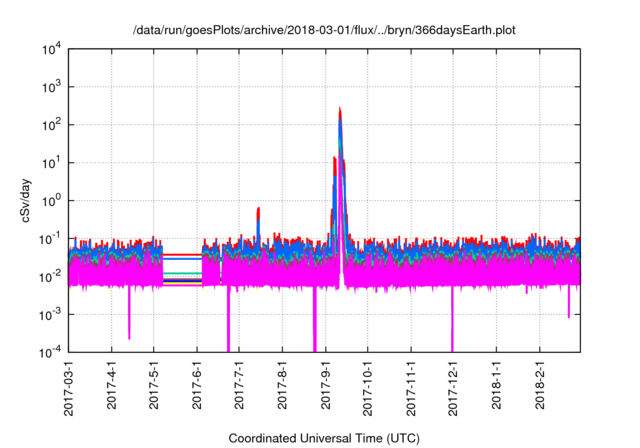This screenshot has width=640, height=448.
Task: Click the 10^4 y-axis tick label
Action: [50, 49]
